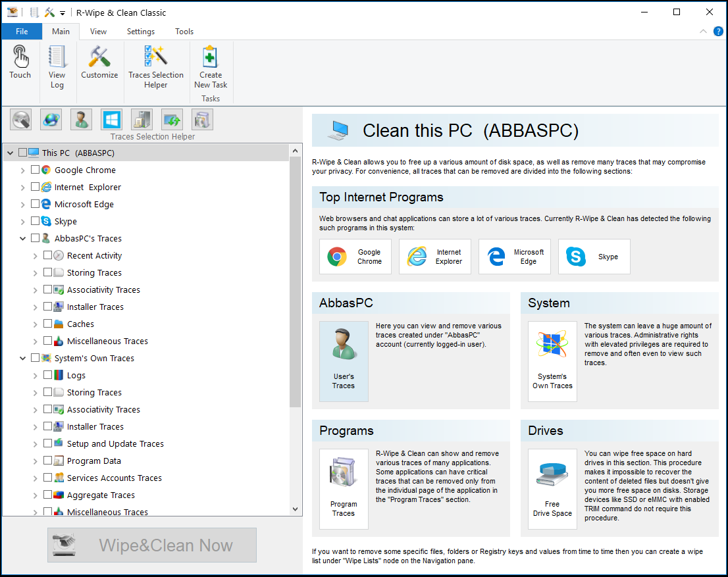This screenshot has width=728, height=577.
Task: Click the tree scrollbar down arrow
Action: click(x=296, y=509)
